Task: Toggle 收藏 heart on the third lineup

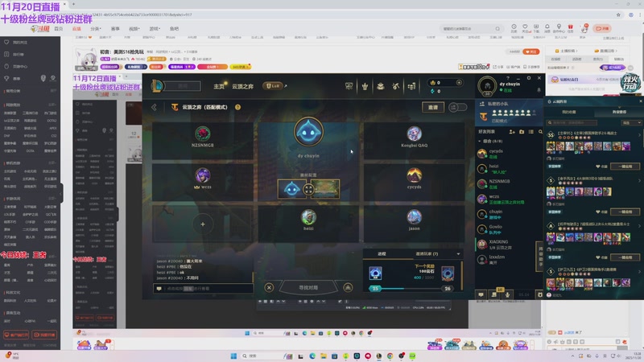Action: coord(601,257)
